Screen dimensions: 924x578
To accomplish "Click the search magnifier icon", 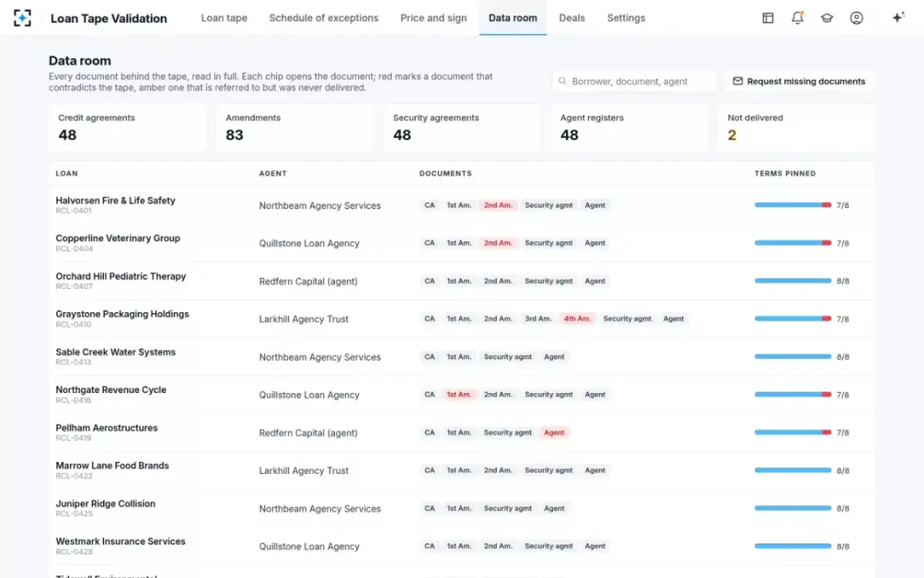I will click(x=564, y=81).
